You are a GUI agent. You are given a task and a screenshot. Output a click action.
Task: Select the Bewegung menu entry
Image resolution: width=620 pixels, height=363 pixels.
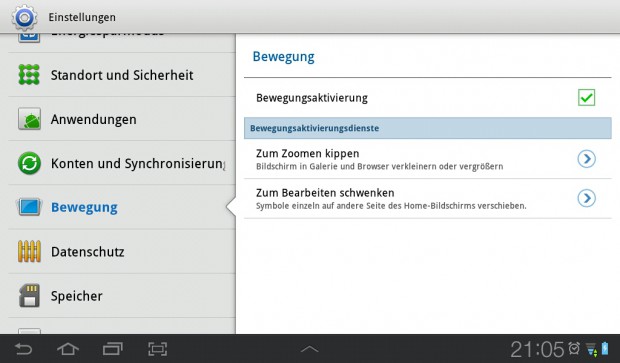[x=122, y=207]
